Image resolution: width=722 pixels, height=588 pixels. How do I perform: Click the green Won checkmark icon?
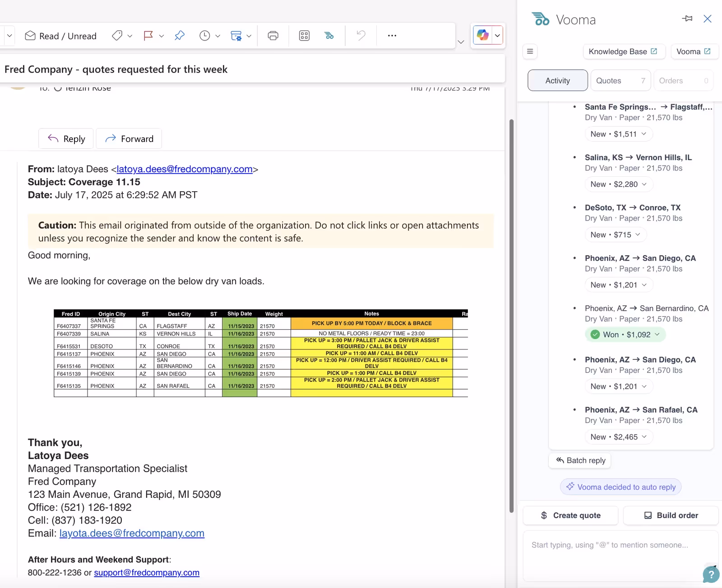(595, 335)
